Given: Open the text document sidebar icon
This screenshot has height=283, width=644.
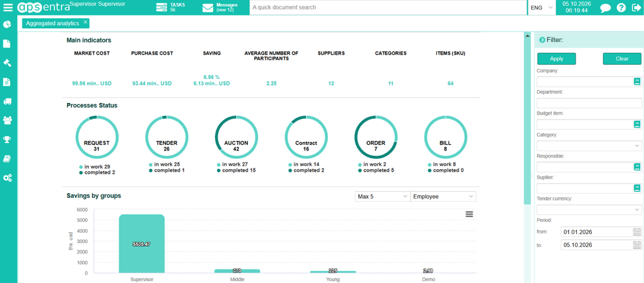Looking at the screenshot, I should click(7, 82).
